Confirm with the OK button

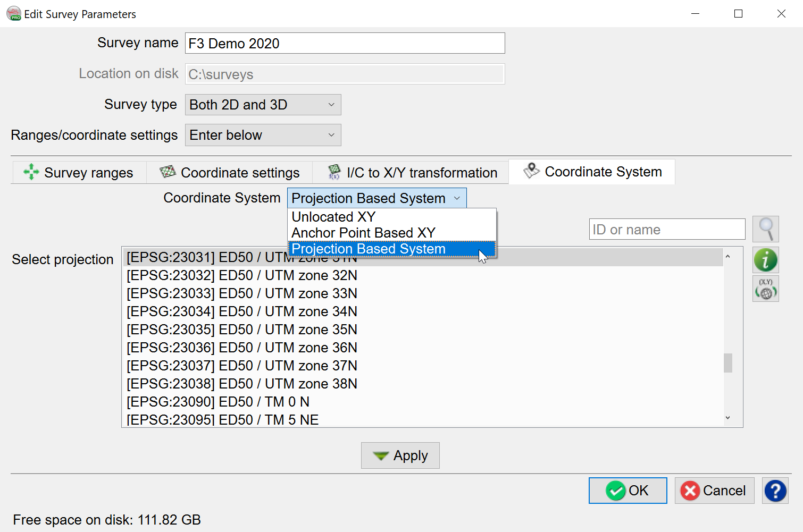pyautogui.click(x=628, y=491)
